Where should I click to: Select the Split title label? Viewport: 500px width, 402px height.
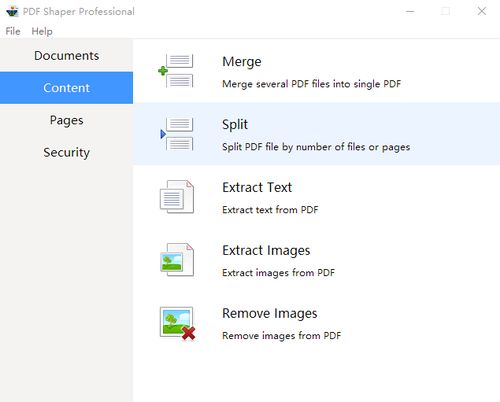coord(235,125)
